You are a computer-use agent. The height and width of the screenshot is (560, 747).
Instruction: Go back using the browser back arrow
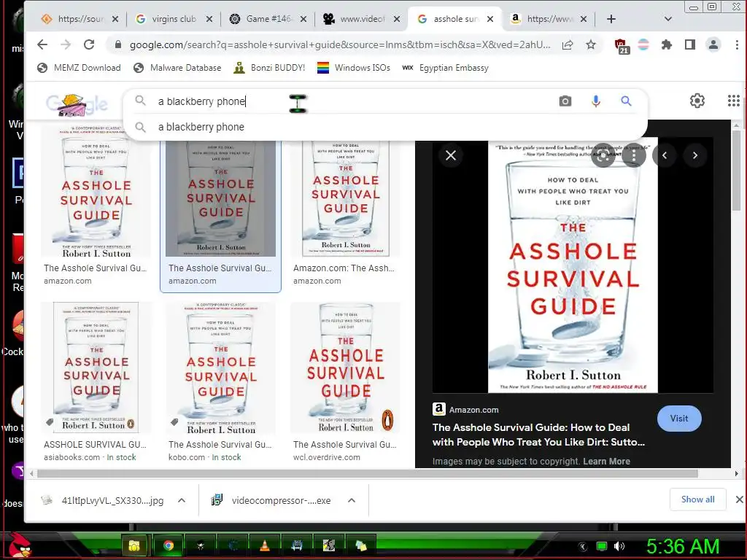[x=42, y=44]
